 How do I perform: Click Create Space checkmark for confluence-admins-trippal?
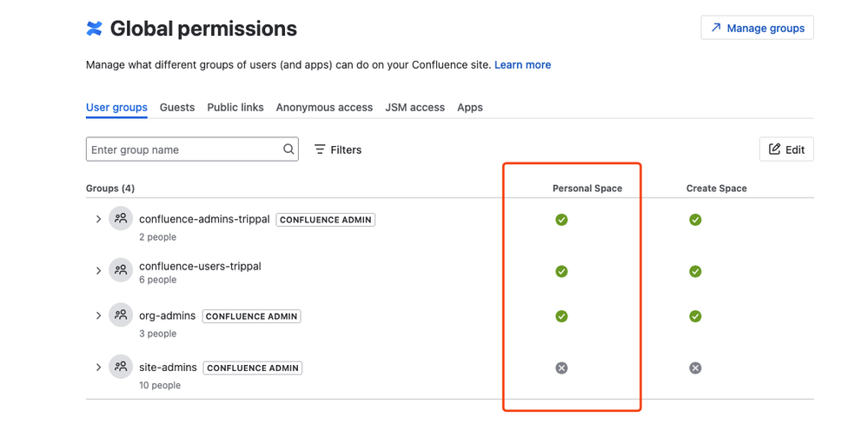click(695, 220)
